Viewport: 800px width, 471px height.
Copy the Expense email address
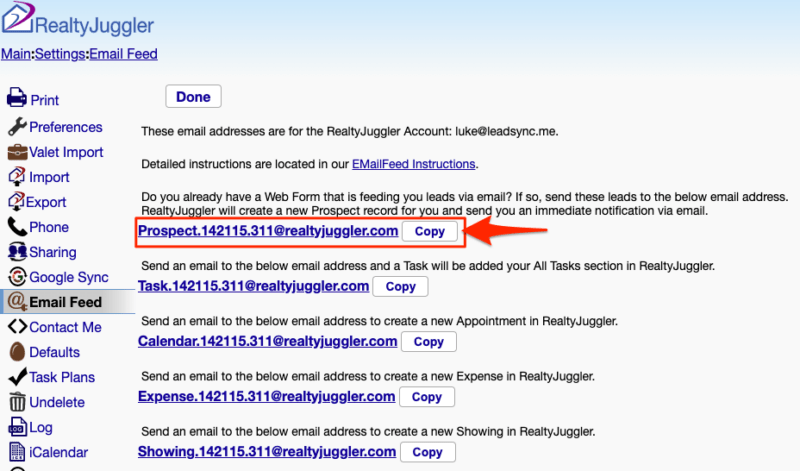point(427,396)
